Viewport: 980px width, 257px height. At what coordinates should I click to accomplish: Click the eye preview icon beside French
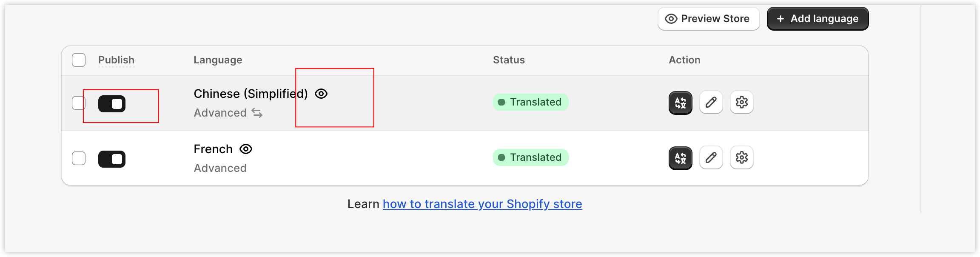(246, 149)
